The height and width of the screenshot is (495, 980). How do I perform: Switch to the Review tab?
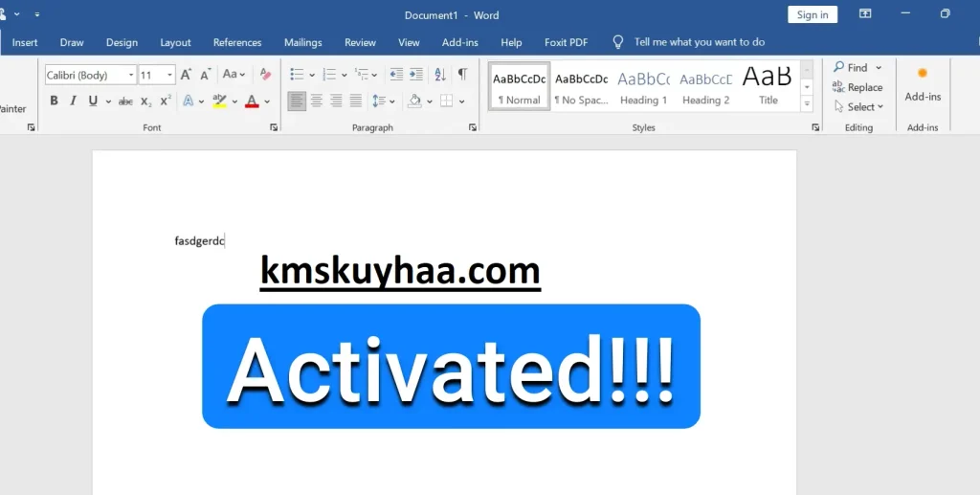(x=360, y=42)
